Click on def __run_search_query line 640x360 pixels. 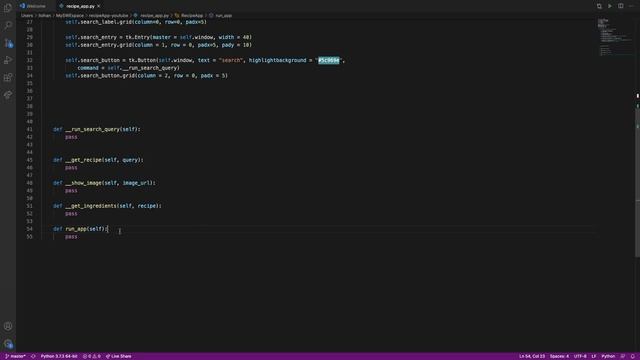pos(96,129)
